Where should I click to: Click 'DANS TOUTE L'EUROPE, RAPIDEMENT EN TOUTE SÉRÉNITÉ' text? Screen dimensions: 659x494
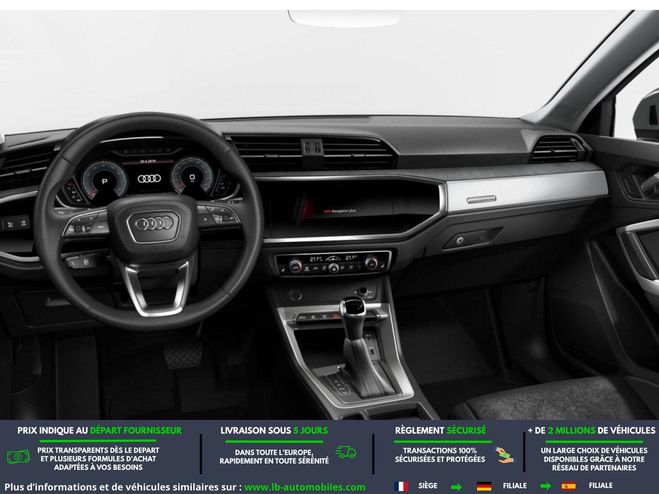(x=274, y=457)
